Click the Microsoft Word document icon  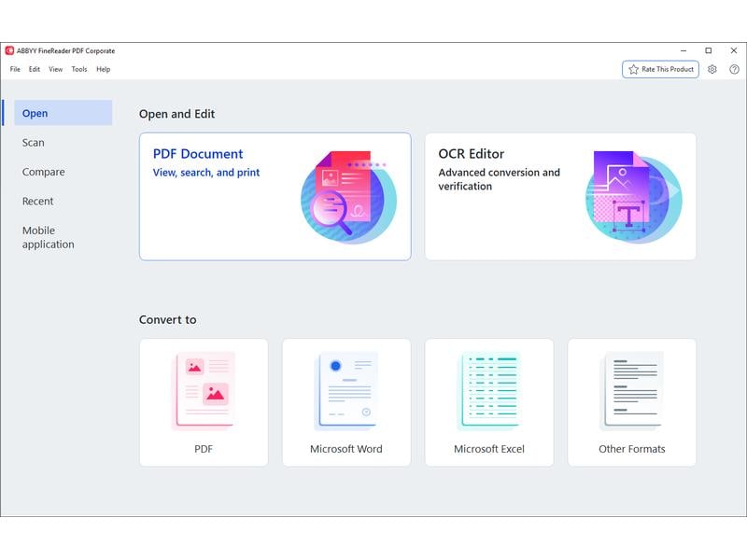coord(346,391)
